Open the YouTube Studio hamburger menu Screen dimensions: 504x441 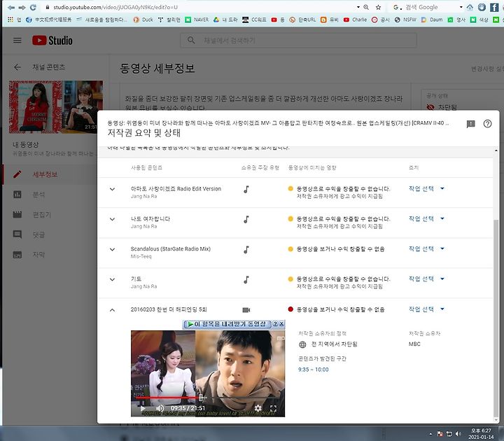(x=17, y=40)
